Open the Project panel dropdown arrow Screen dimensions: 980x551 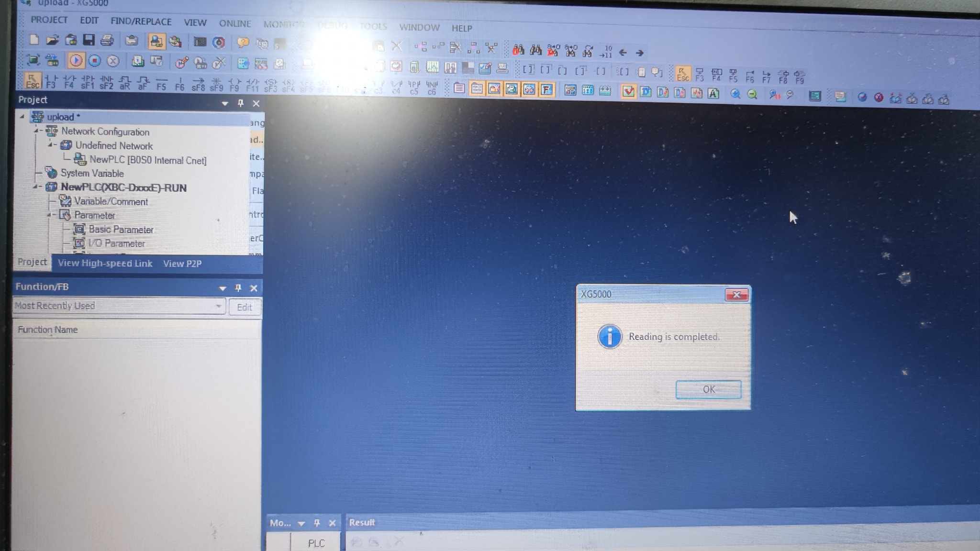click(224, 103)
